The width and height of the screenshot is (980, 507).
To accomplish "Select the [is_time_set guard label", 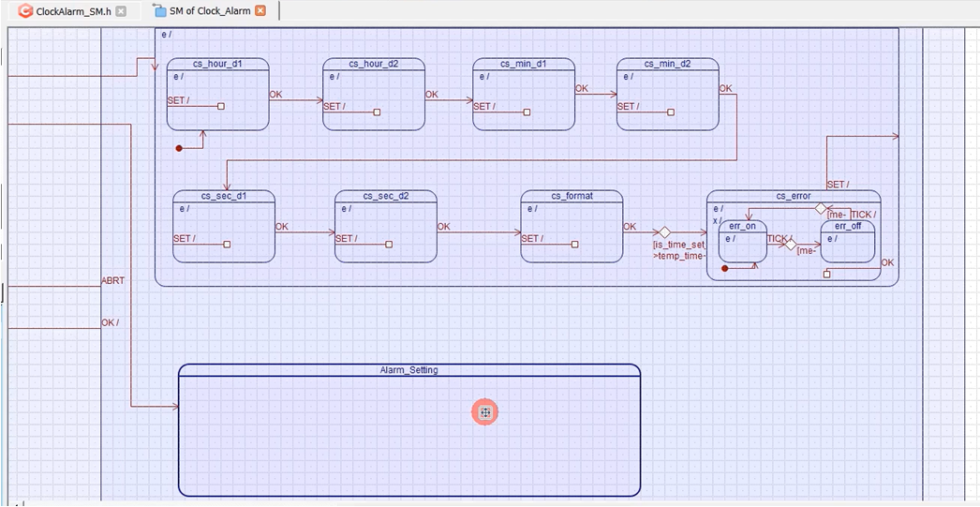I will click(x=679, y=245).
